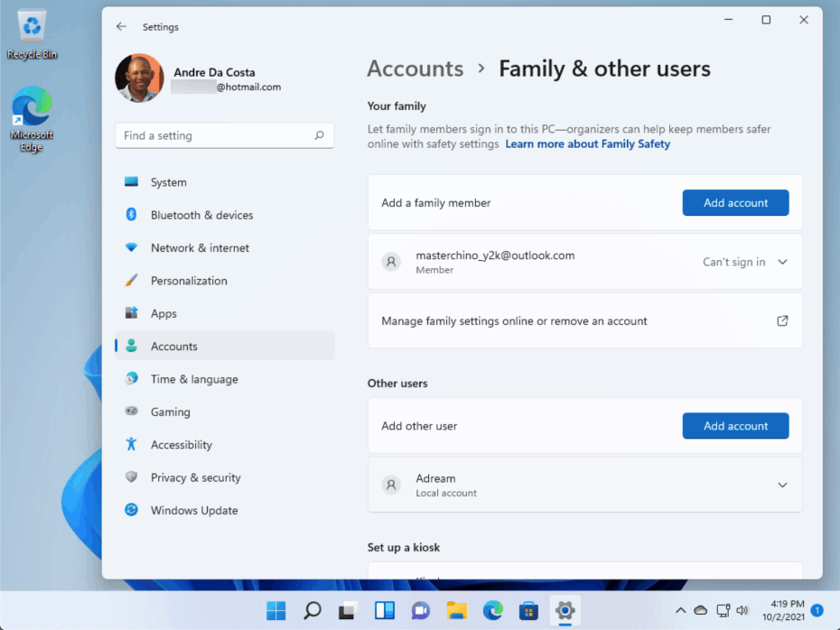
Task: Open Microsoft Store from the taskbar
Action: point(528,610)
